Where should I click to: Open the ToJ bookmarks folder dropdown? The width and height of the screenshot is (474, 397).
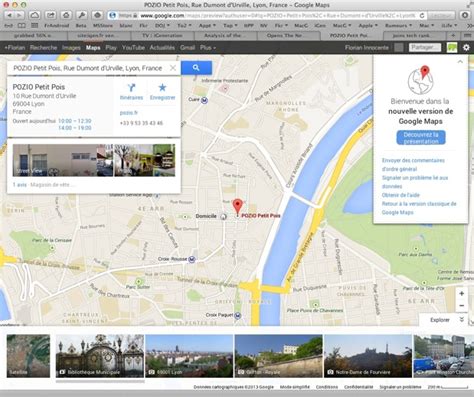(x=184, y=25)
